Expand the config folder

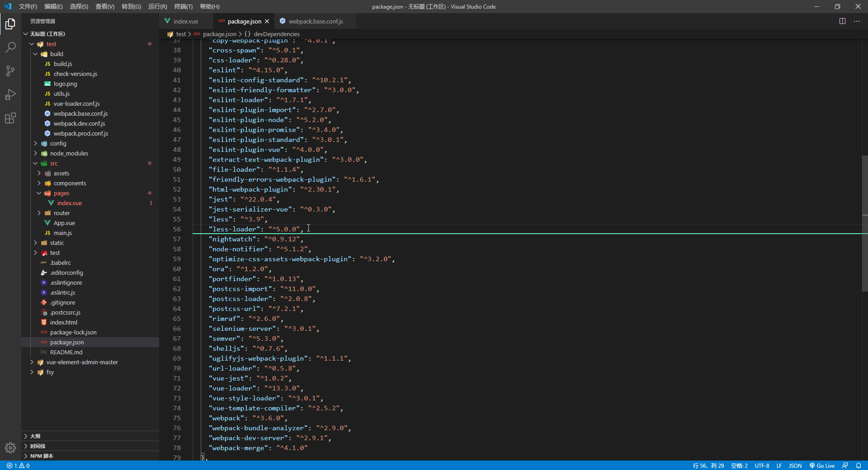[90, 143]
